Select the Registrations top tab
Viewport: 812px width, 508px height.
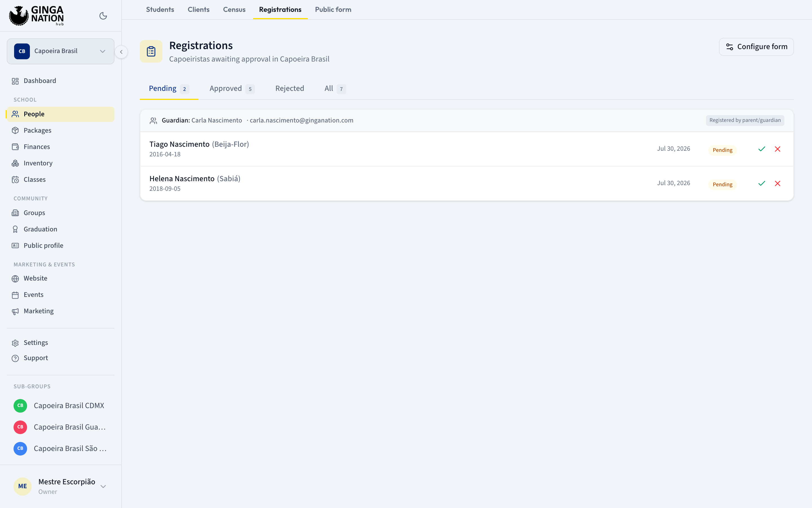tap(280, 10)
